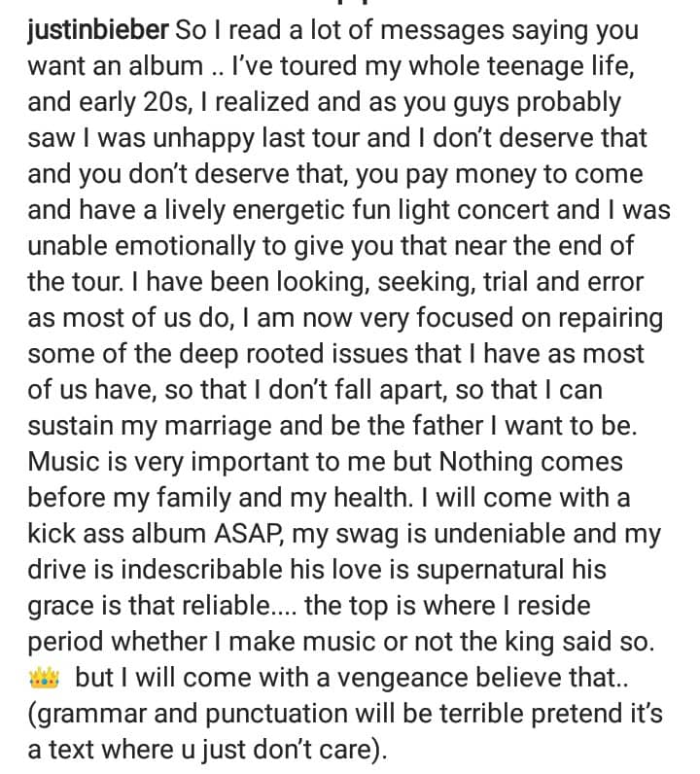Click the word "supernatural" in the caption
Viewport: 700px width, 774px height.
pyautogui.click(x=490, y=570)
